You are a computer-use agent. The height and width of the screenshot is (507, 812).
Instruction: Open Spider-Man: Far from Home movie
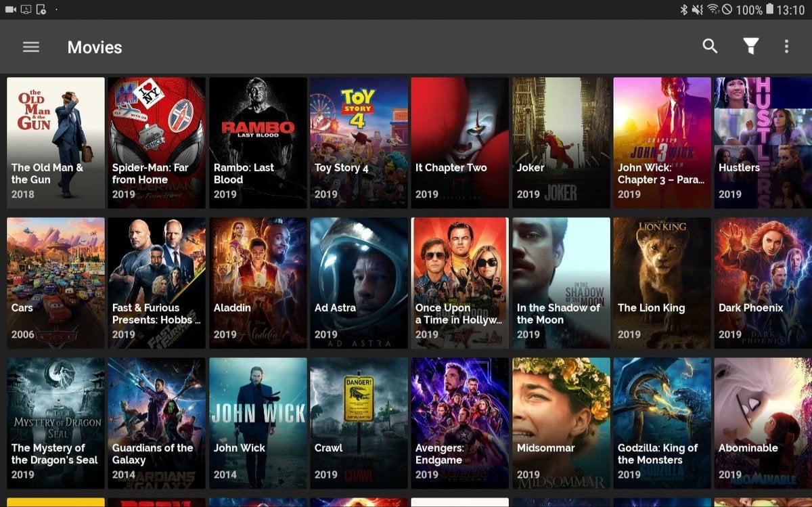(156, 142)
